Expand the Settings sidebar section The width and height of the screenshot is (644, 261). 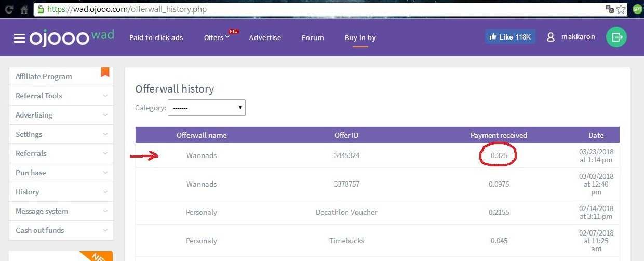[61, 134]
